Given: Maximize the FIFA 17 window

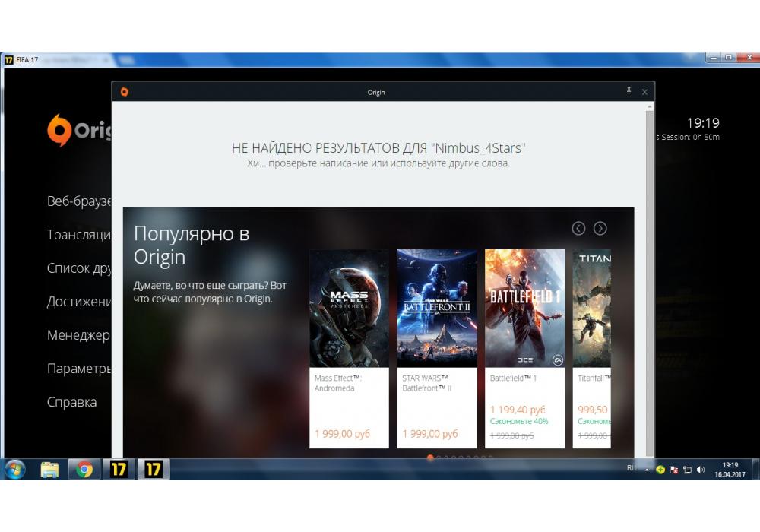Looking at the screenshot, I should (x=728, y=57).
